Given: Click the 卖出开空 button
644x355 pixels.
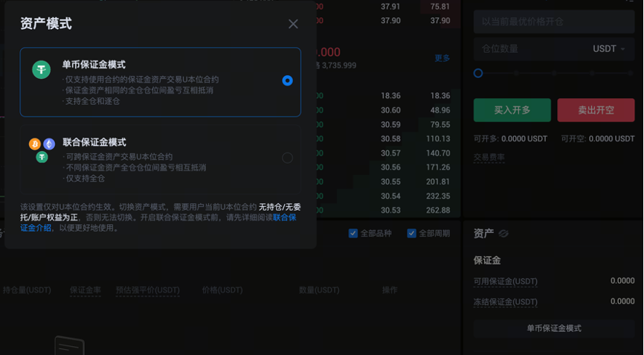Looking at the screenshot, I should pos(596,110).
